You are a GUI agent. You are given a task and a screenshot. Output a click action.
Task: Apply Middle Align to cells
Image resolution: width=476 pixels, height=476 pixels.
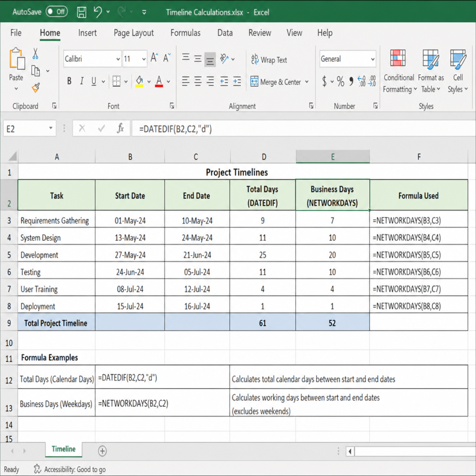click(x=198, y=59)
